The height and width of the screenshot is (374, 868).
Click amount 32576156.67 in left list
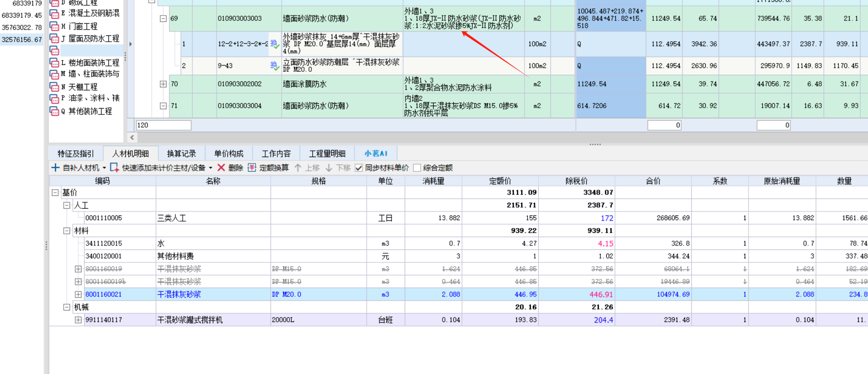(x=22, y=40)
